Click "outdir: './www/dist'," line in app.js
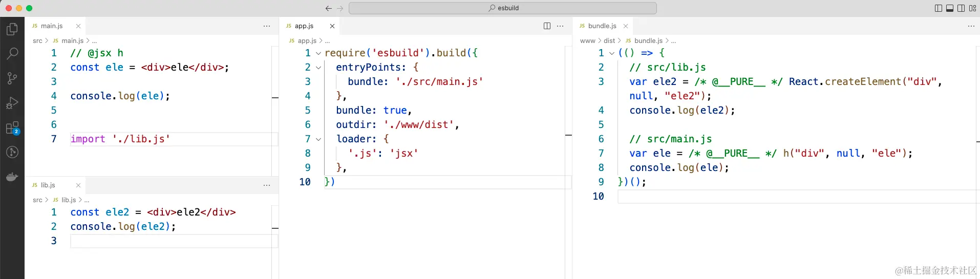Image resolution: width=980 pixels, height=279 pixels. pos(397,125)
